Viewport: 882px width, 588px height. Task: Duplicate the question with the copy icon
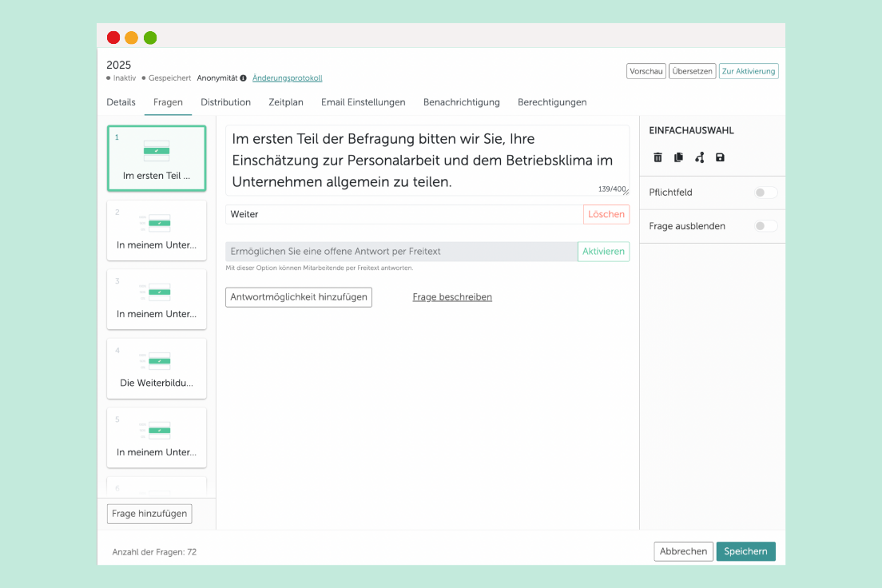pyautogui.click(x=678, y=157)
